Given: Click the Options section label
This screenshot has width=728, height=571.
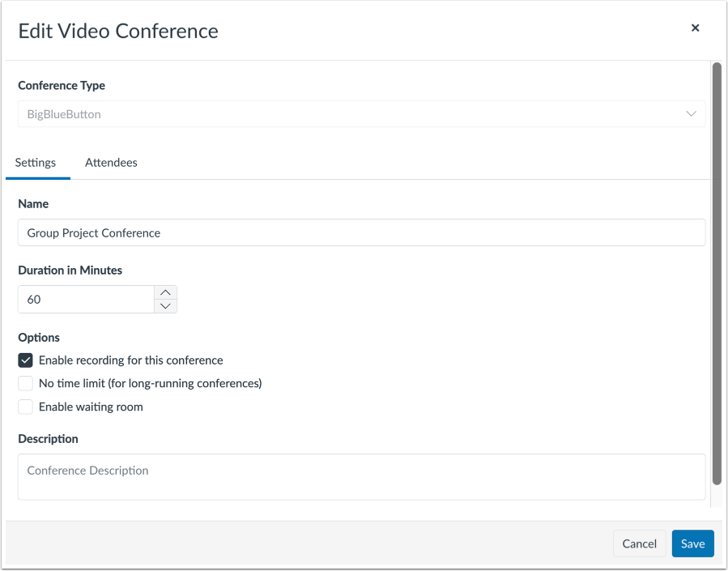Looking at the screenshot, I should click(38, 337).
